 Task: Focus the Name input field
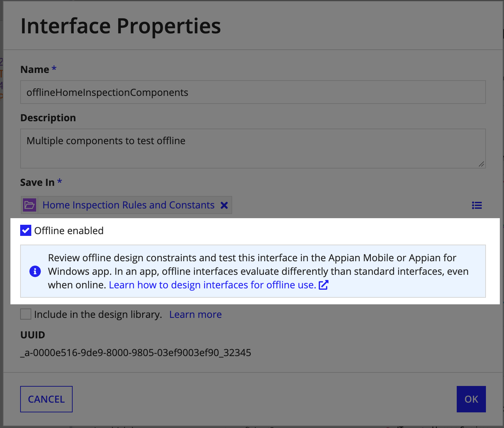(x=253, y=92)
